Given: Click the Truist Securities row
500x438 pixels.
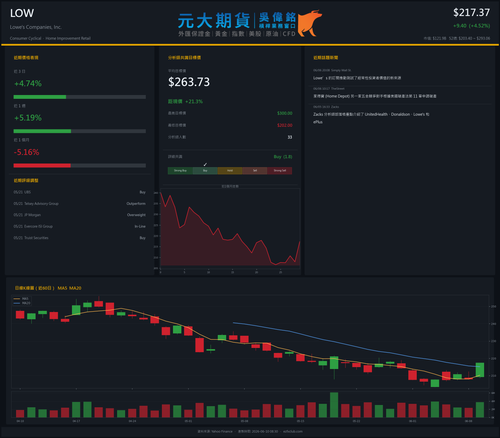Looking at the screenshot, I should coord(80,238).
